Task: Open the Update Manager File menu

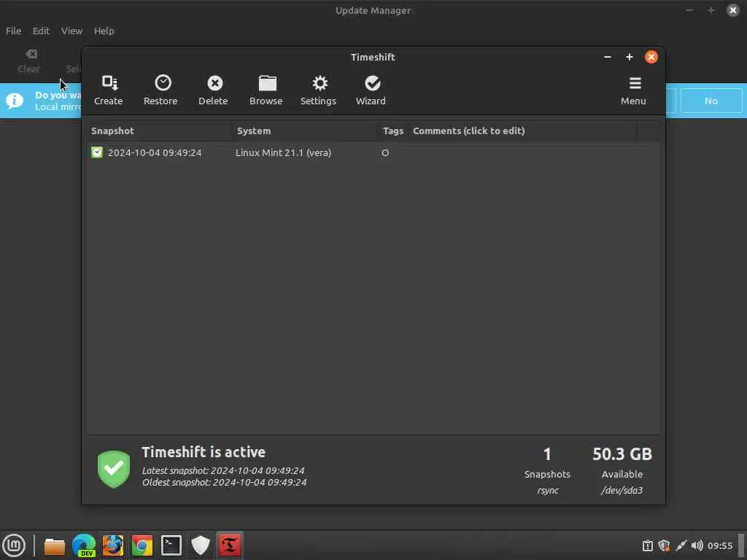Action: point(13,31)
